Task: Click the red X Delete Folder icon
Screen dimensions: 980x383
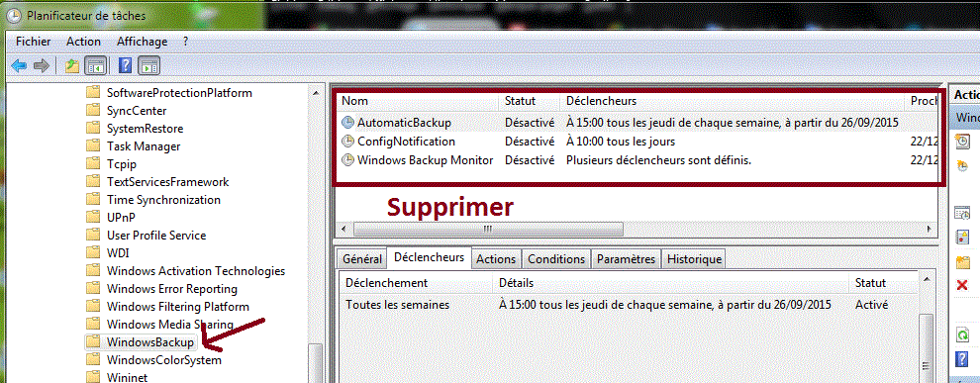Action: point(962,286)
